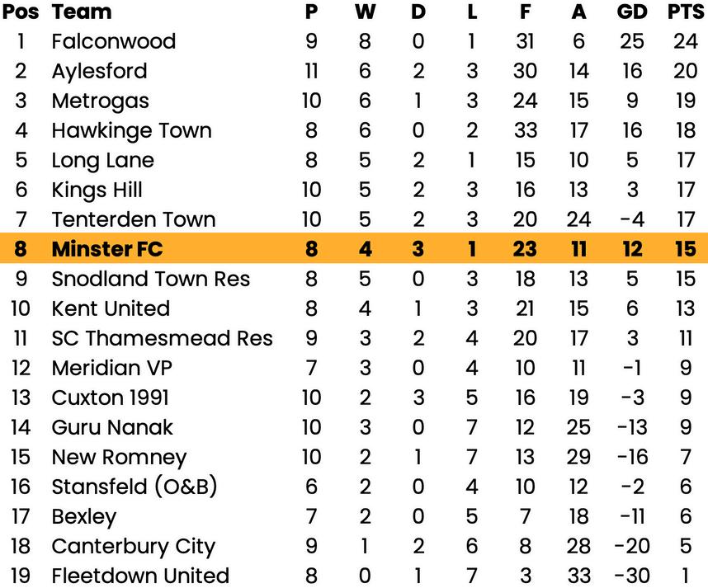Click on Metrogas team name

click(x=100, y=101)
